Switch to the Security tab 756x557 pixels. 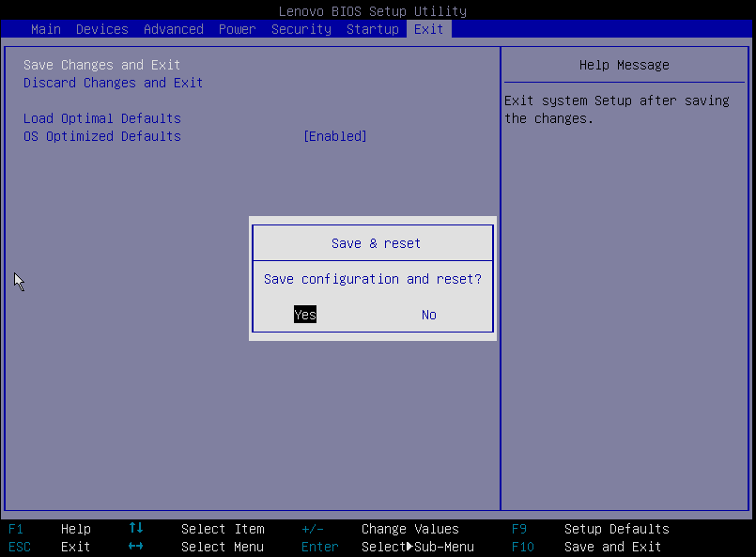click(x=301, y=29)
